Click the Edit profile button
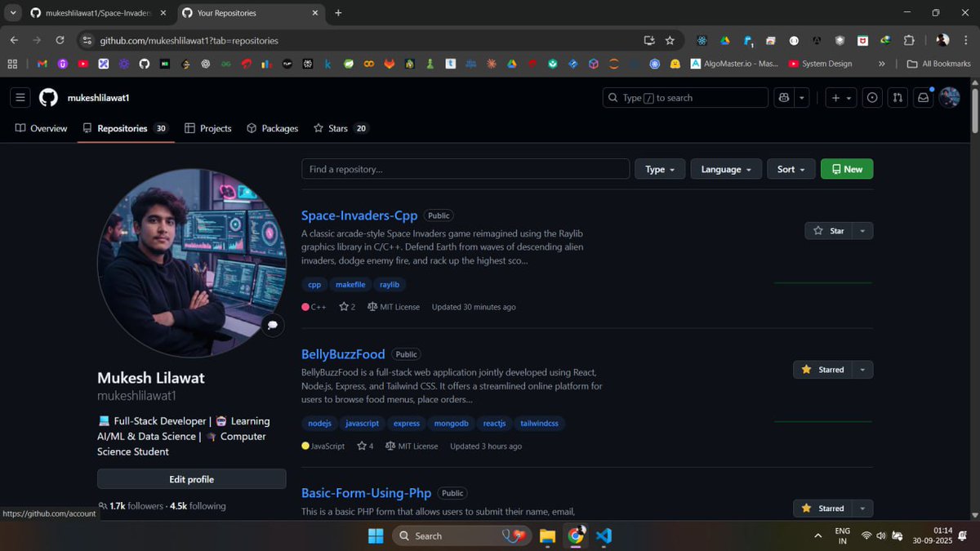The image size is (980, 551). tap(192, 479)
